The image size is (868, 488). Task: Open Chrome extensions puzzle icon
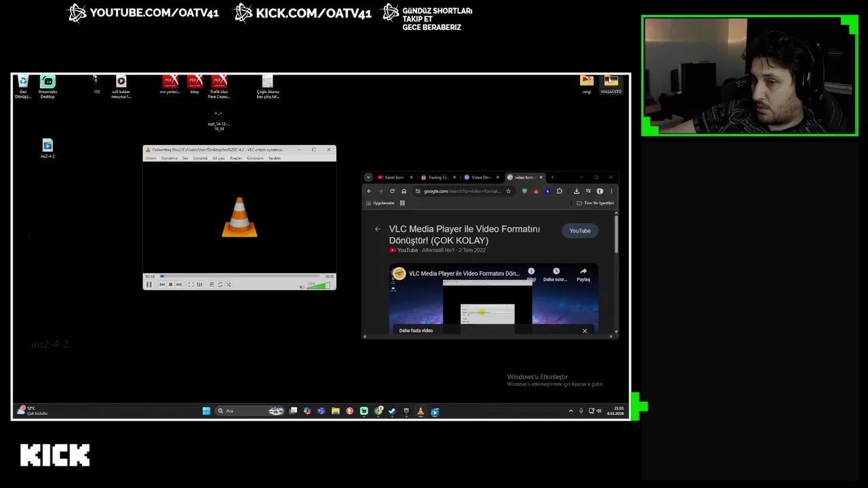click(x=559, y=191)
